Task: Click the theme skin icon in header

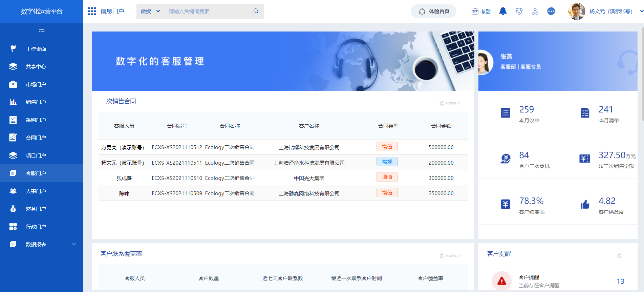Action: pyautogui.click(x=519, y=11)
